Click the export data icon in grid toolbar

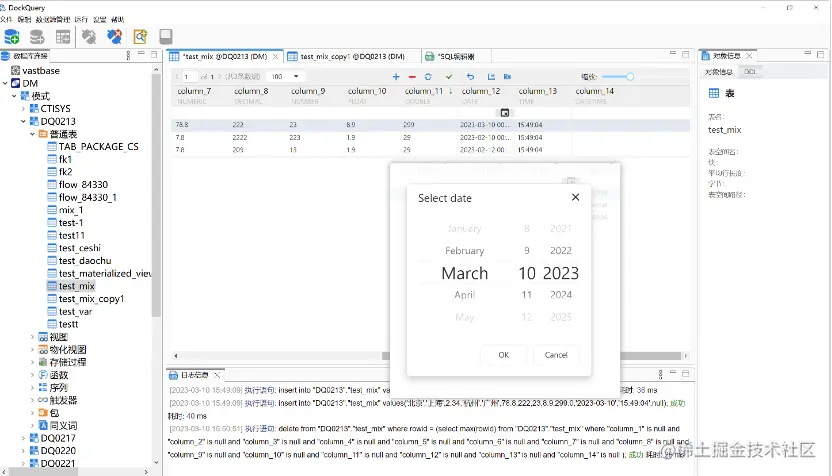pyautogui.click(x=491, y=77)
